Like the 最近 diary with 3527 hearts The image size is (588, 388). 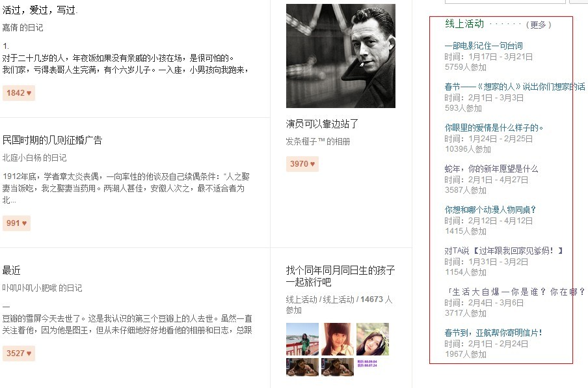coord(19,353)
